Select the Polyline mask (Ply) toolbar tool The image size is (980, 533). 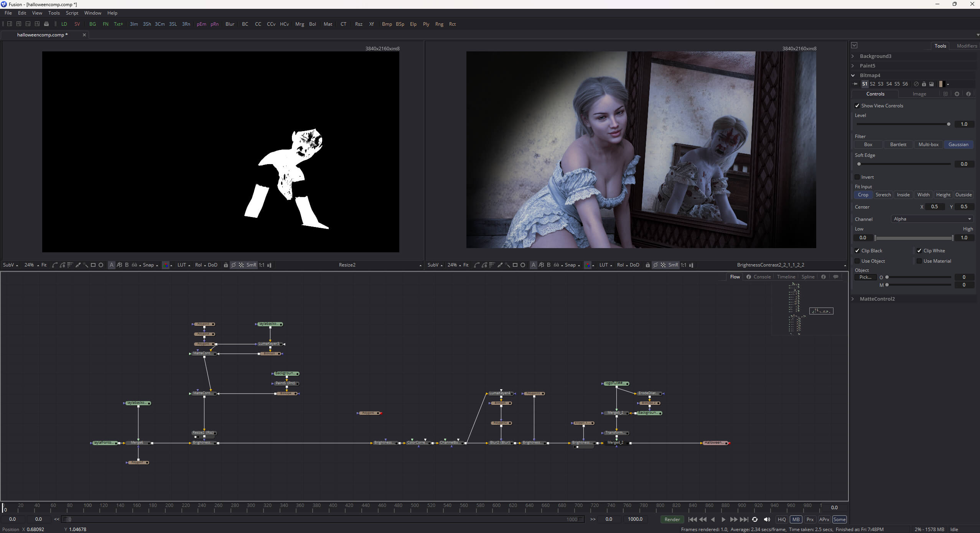426,24
